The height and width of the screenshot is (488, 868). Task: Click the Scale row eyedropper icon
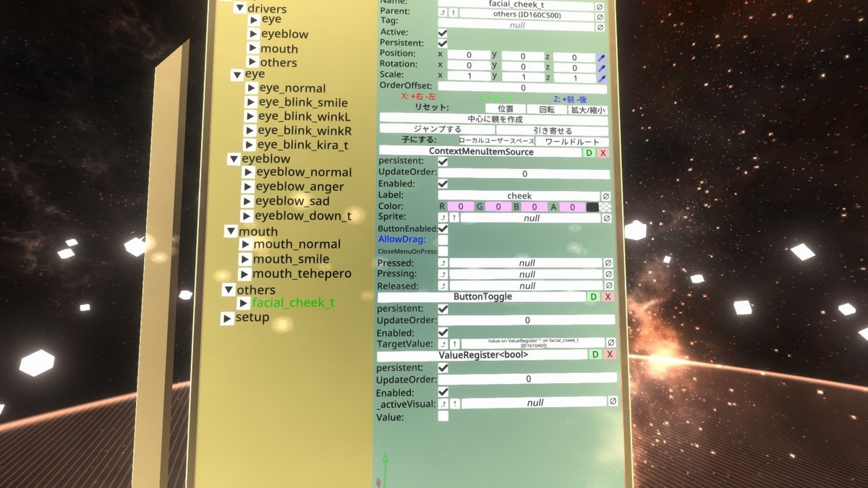(602, 78)
